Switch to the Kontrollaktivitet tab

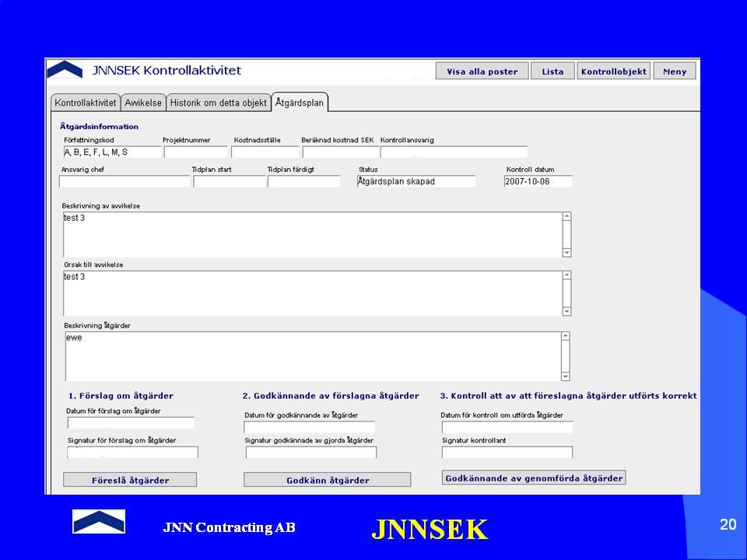pos(86,103)
